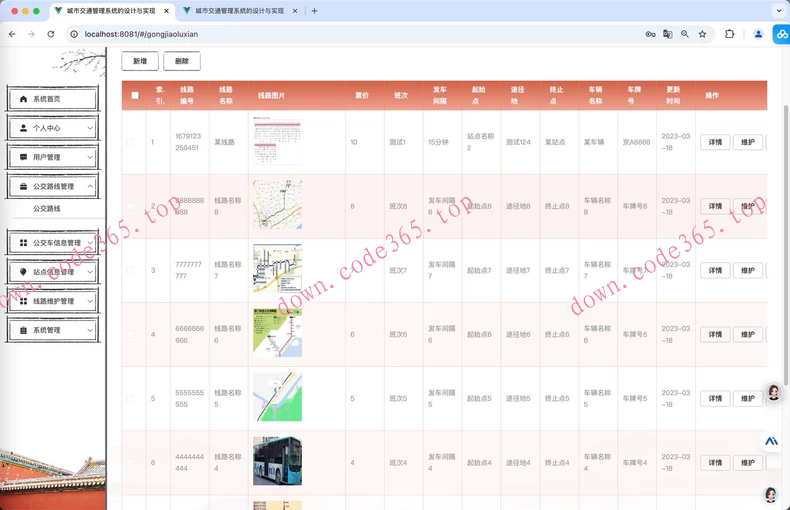Click the person icon beside 个人中心
The image size is (790, 510).
coord(24,128)
